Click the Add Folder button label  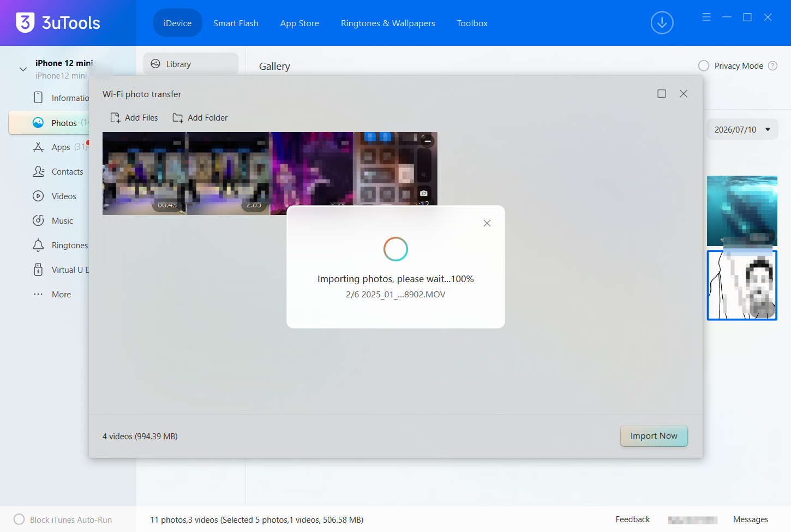[x=208, y=118]
